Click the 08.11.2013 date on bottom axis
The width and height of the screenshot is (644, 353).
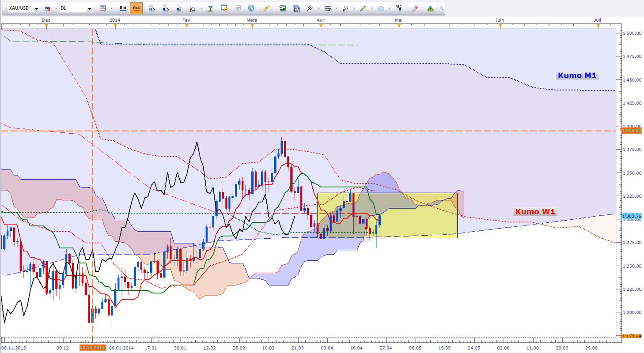pyautogui.click(x=14, y=348)
